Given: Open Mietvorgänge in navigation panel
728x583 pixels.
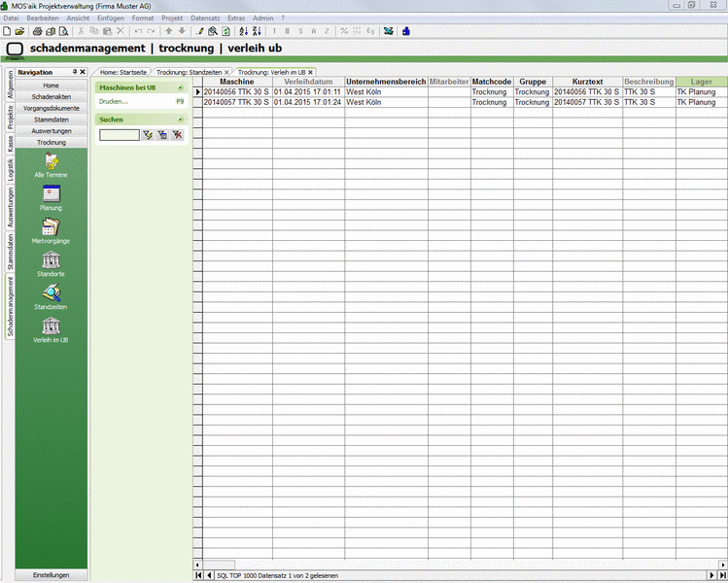Looking at the screenshot, I should 52,231.
